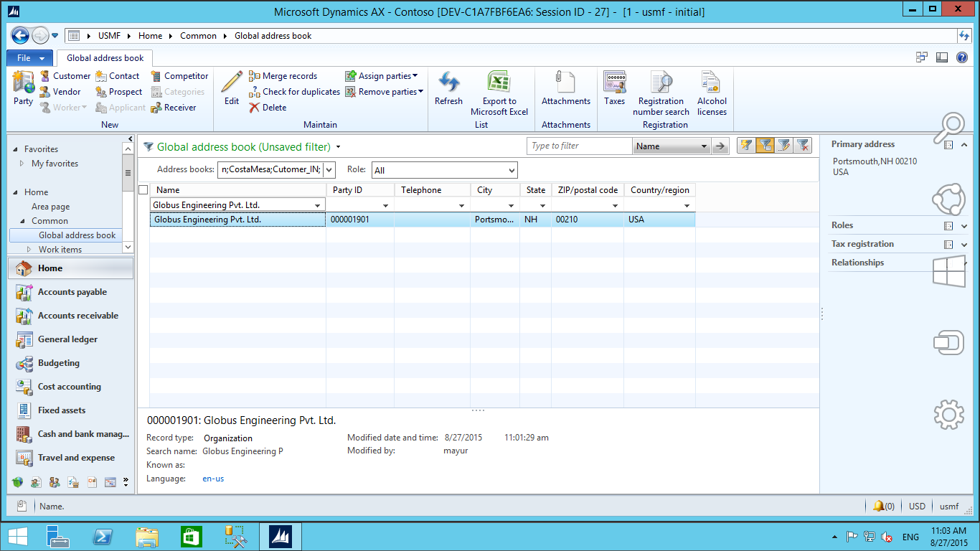980x551 pixels.
Task: Open Registration number search
Action: pyautogui.click(x=661, y=93)
